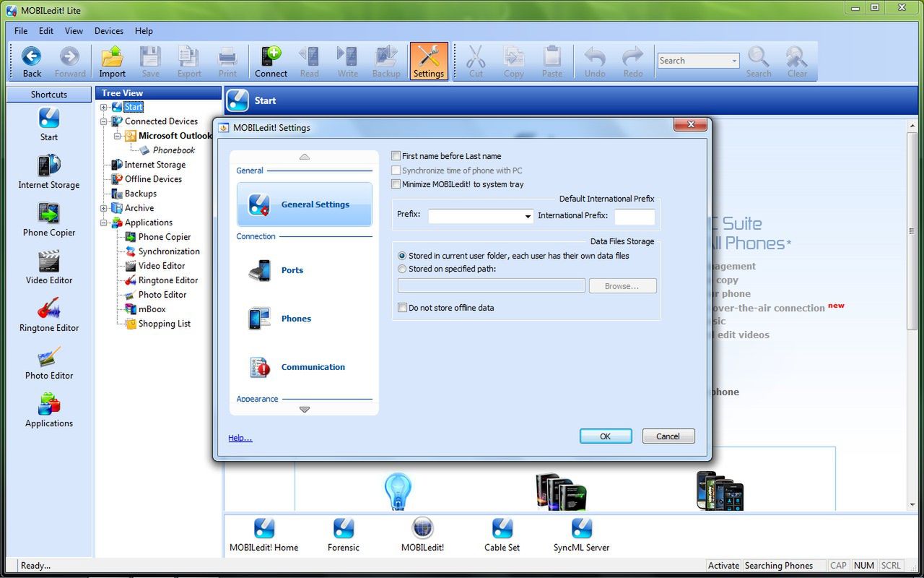Click the Read toolbar icon
Image resolution: width=924 pixels, height=578 pixels.
click(x=310, y=61)
